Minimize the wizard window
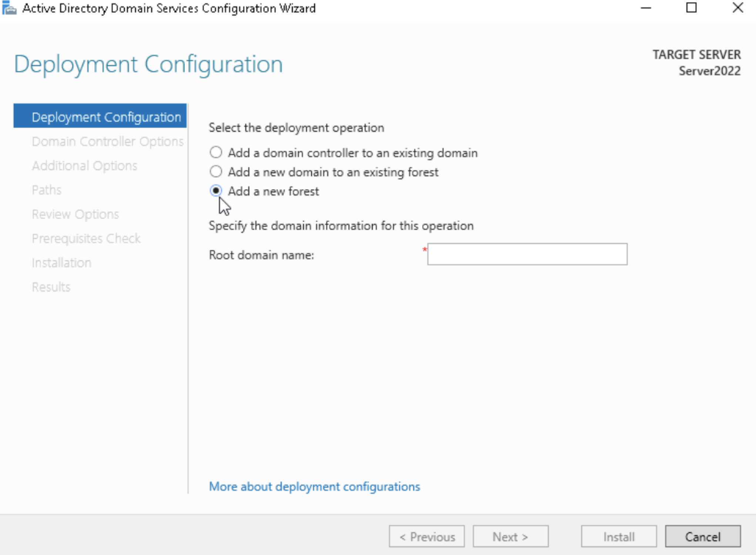 point(646,8)
